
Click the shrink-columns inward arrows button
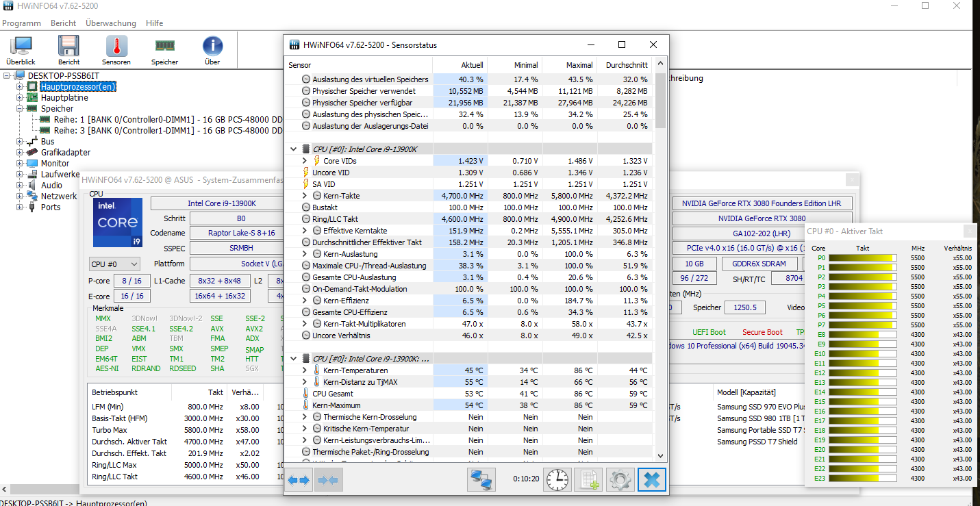pyautogui.click(x=328, y=480)
